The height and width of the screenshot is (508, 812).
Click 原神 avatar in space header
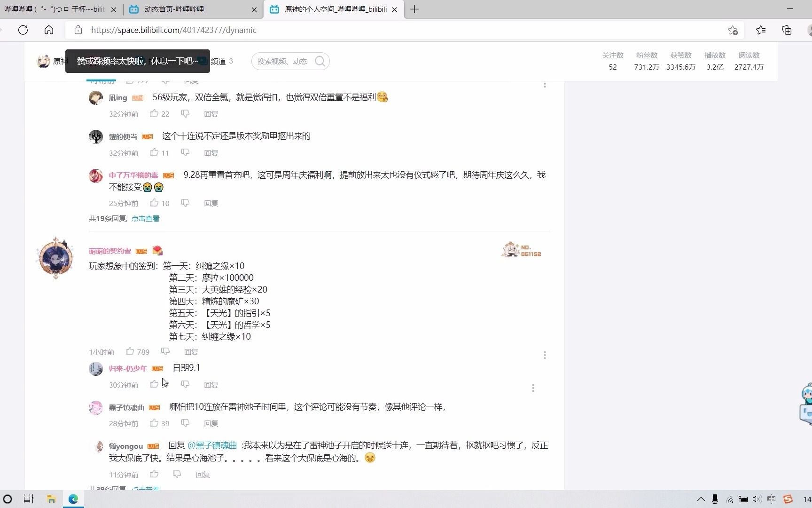tap(44, 61)
